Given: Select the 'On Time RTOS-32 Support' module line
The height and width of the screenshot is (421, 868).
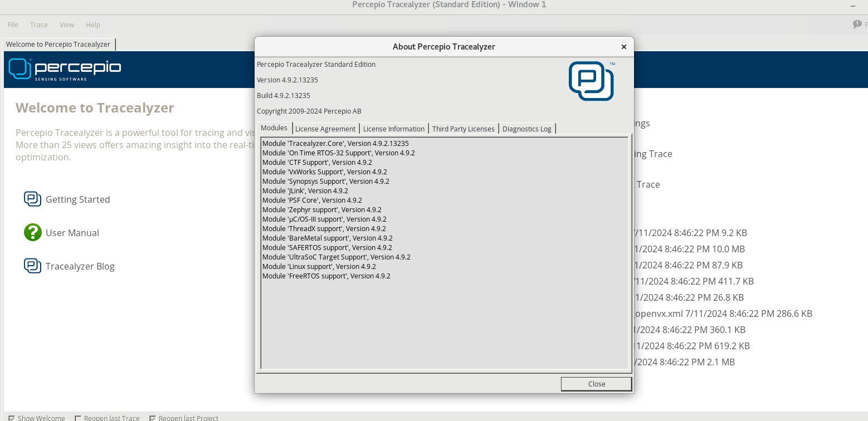Looking at the screenshot, I should 339,153.
